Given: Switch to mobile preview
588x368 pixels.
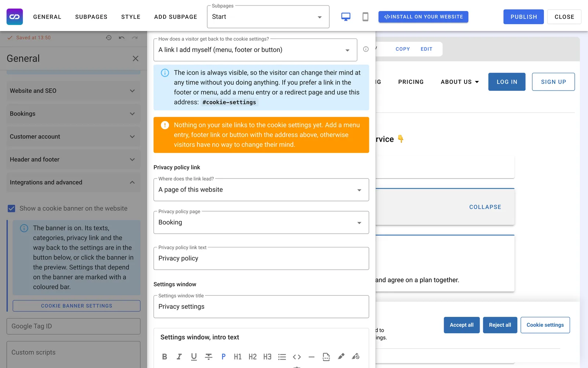Looking at the screenshot, I should click(365, 17).
